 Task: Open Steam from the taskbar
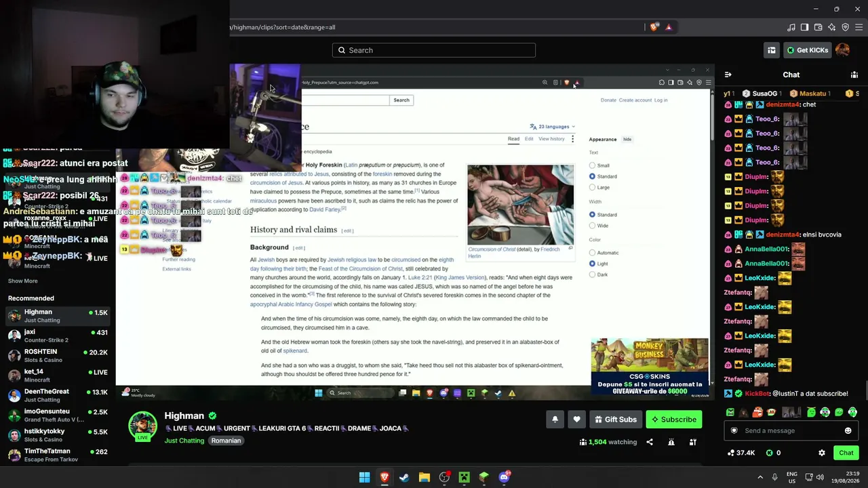[x=404, y=477]
